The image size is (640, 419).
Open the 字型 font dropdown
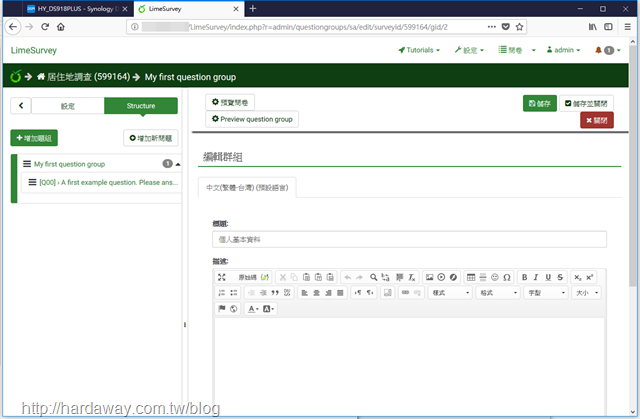(546, 293)
